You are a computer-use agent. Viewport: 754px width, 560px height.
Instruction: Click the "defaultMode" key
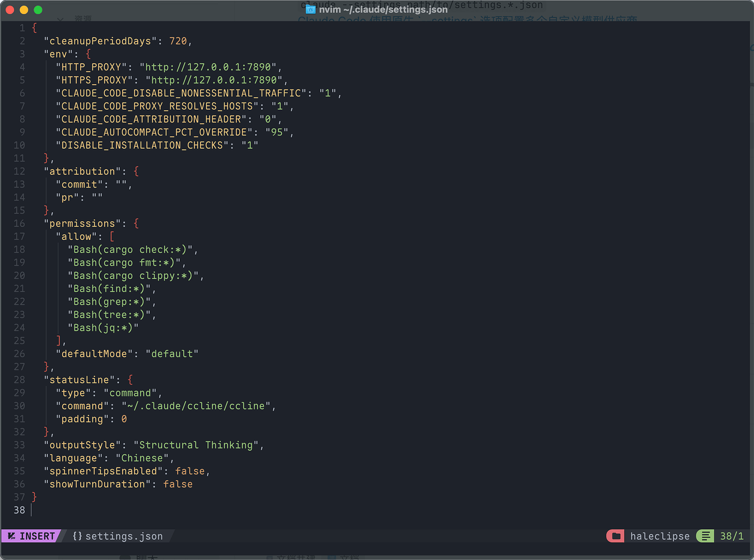point(94,354)
